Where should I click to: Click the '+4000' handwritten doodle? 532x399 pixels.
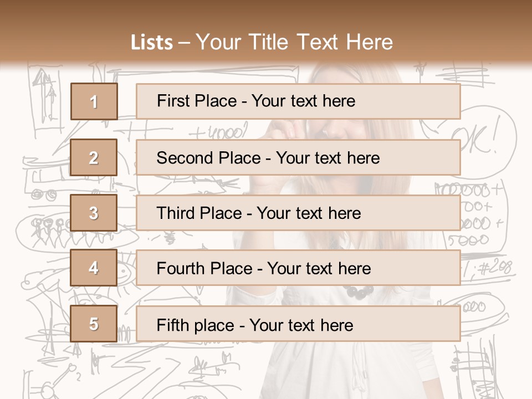click(217, 133)
